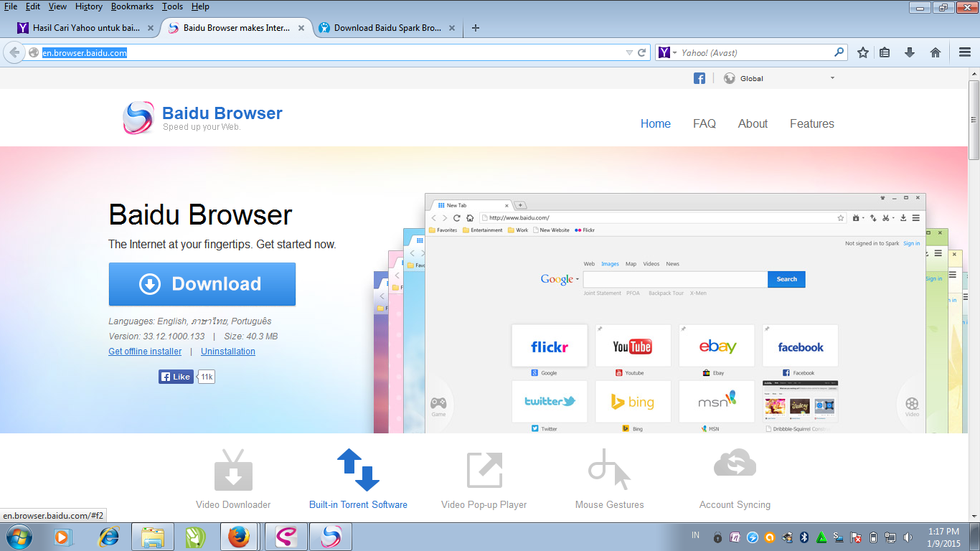Open the File menu
Screen dimensions: 980x551
(x=11, y=6)
